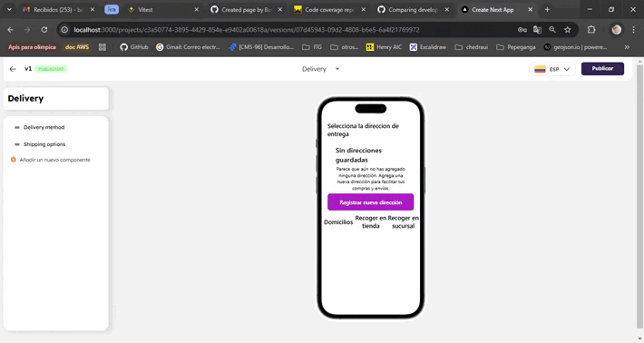Open the Pepeganga bookmarks folder

pyautogui.click(x=516, y=47)
